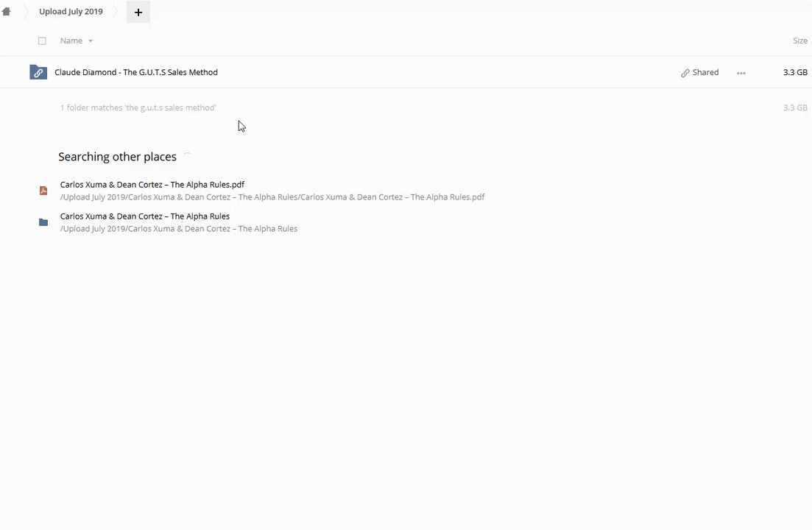
Task: Click the shared folder icon for Claude Diamond
Action: click(38, 72)
